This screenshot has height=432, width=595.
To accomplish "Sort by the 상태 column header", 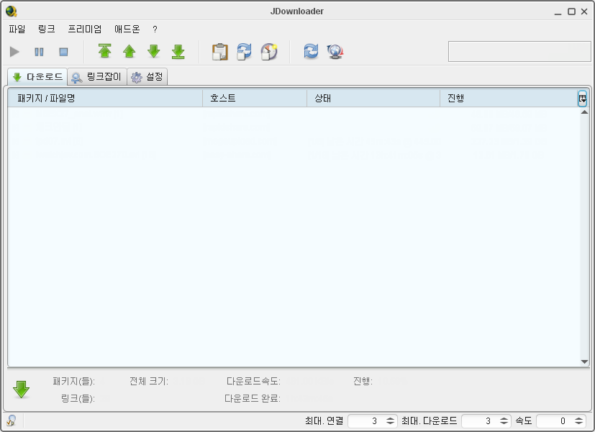I will pyautogui.click(x=373, y=98).
